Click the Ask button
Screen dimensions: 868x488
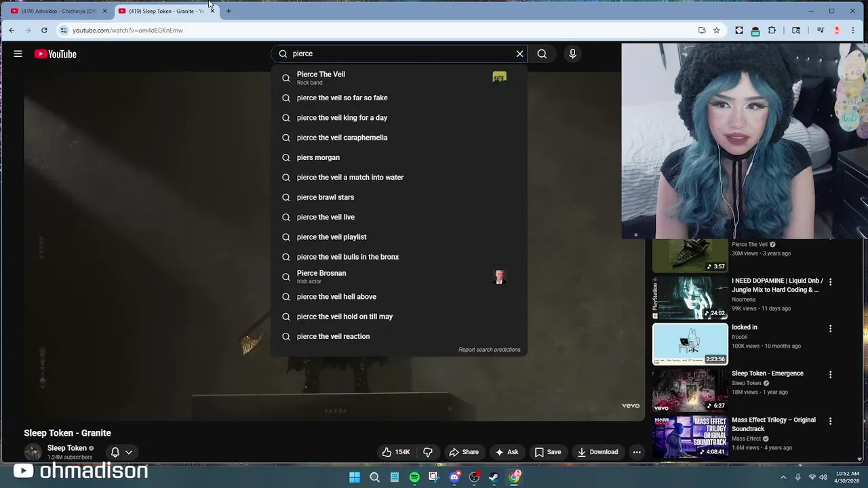(x=507, y=452)
